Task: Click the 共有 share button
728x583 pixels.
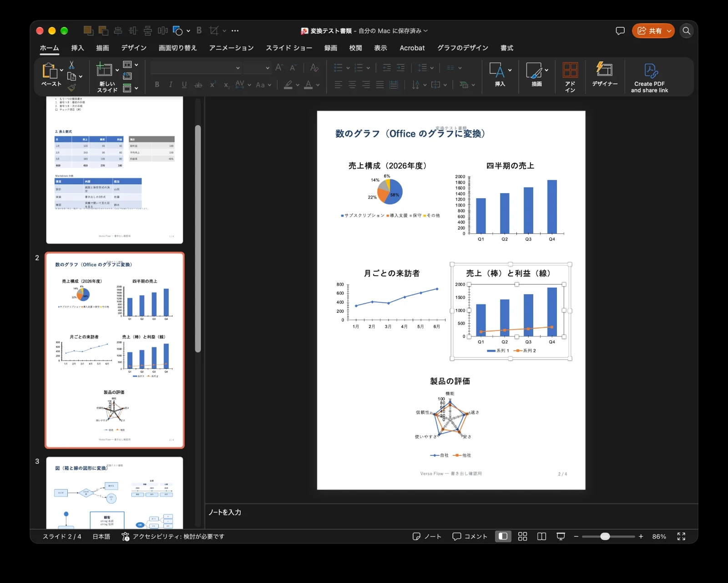Action: point(649,31)
